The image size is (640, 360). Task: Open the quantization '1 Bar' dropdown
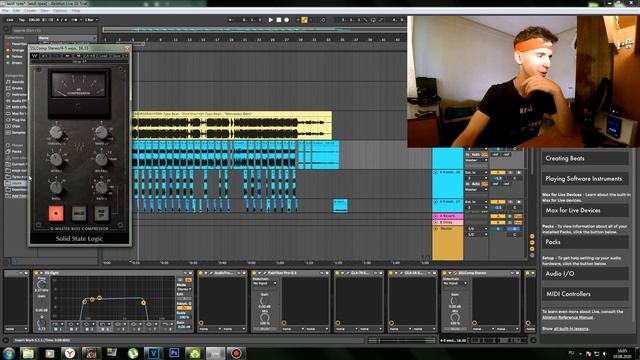91,20
